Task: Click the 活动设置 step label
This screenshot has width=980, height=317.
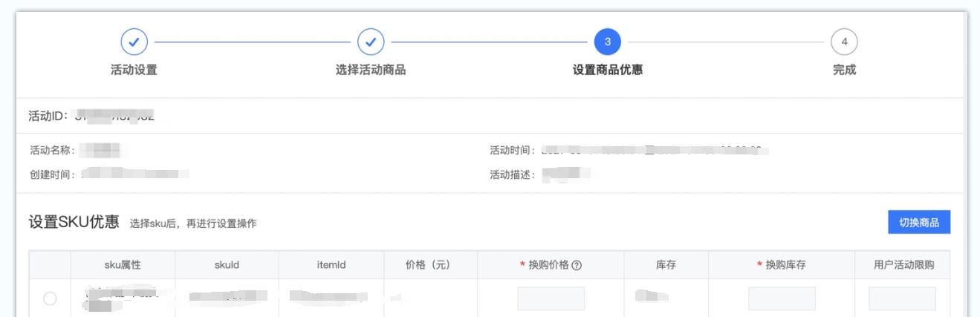Action: pos(134,71)
